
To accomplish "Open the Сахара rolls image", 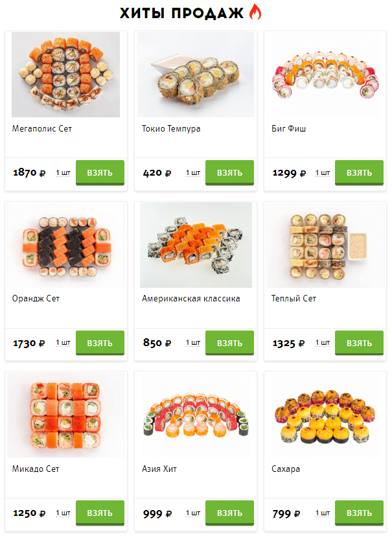I will pyautogui.click(x=325, y=415).
